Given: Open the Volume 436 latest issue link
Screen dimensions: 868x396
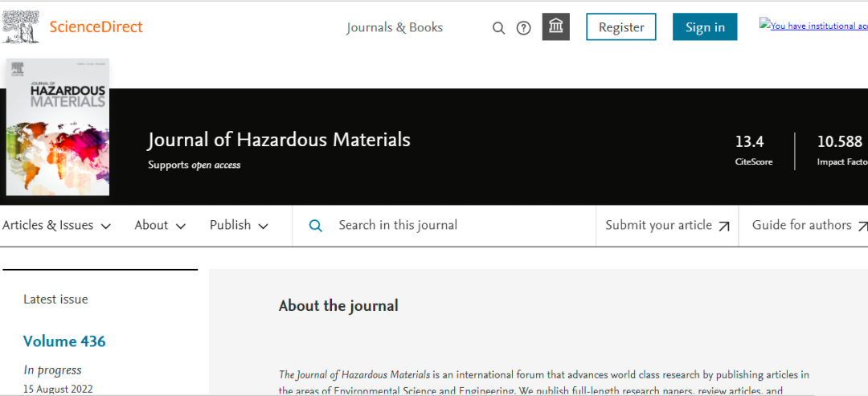Looking at the screenshot, I should click(x=64, y=341).
